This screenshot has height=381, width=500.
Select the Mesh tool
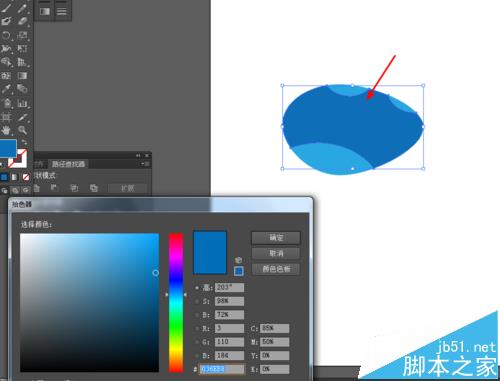click(7, 76)
